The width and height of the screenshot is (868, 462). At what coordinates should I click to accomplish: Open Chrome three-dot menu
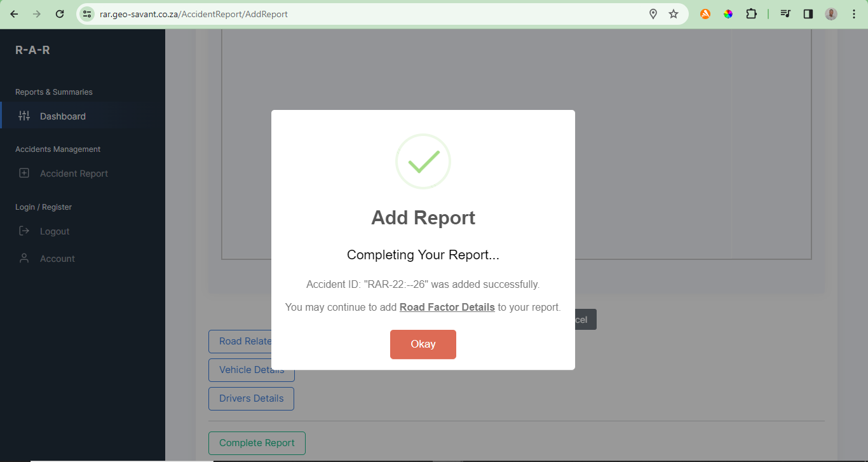pos(854,14)
